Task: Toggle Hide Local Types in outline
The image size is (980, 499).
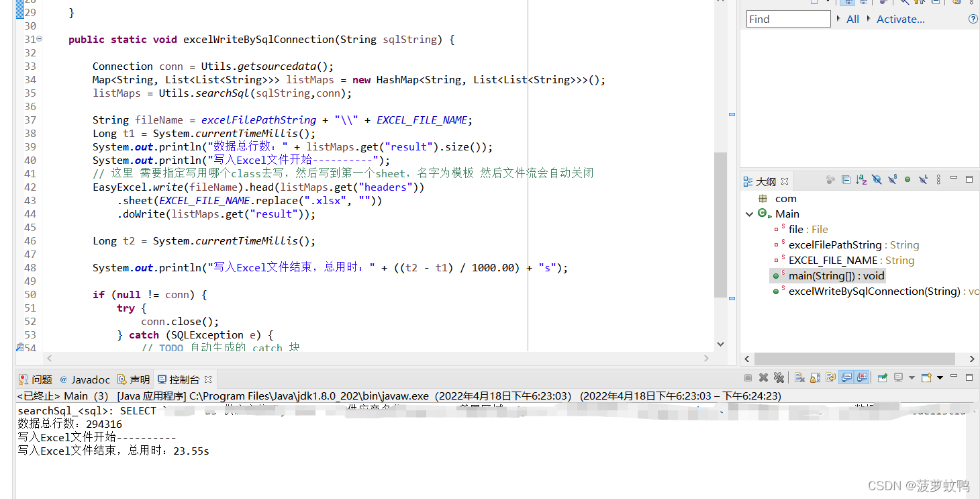Action: pyautogui.click(x=924, y=179)
